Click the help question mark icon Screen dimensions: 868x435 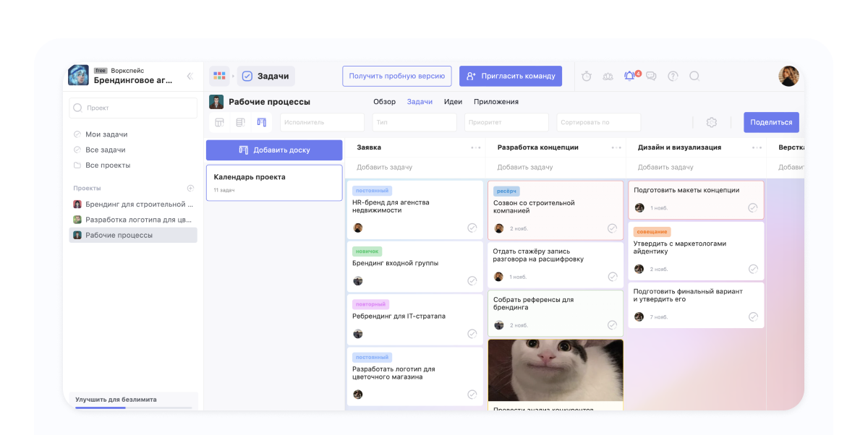click(x=673, y=76)
